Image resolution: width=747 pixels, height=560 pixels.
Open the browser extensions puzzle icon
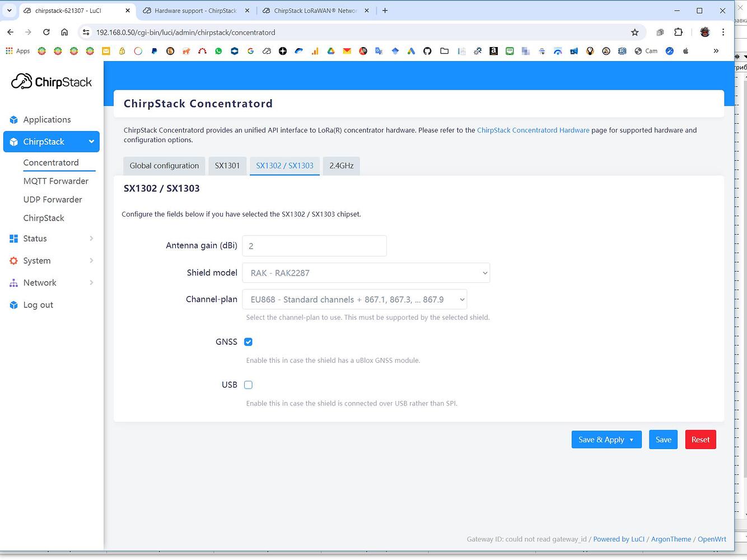click(678, 32)
